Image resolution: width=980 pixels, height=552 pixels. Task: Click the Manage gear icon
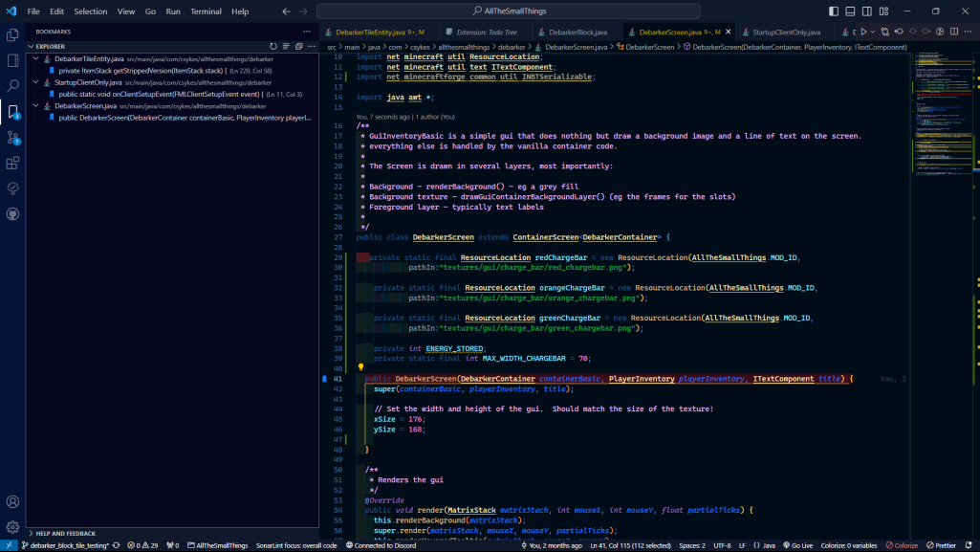tap(13, 526)
